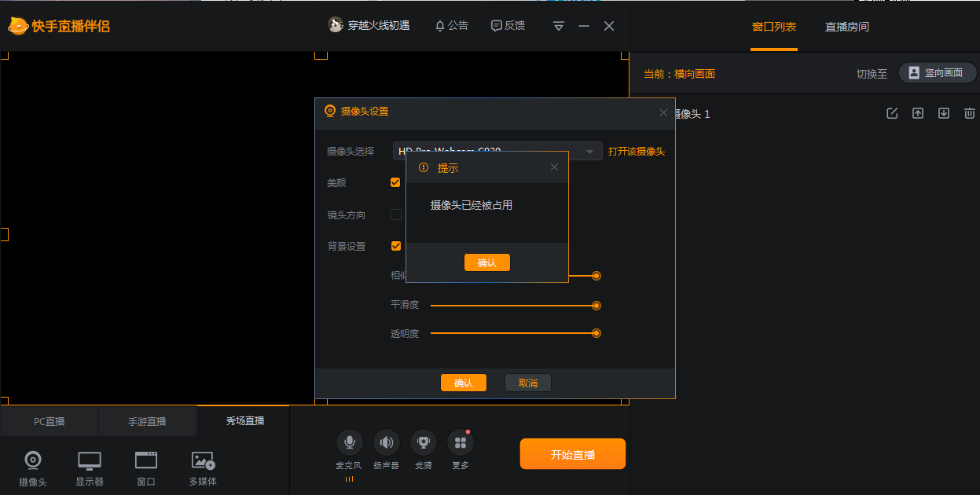Click the 快手直播伴侣 logo

59,26
